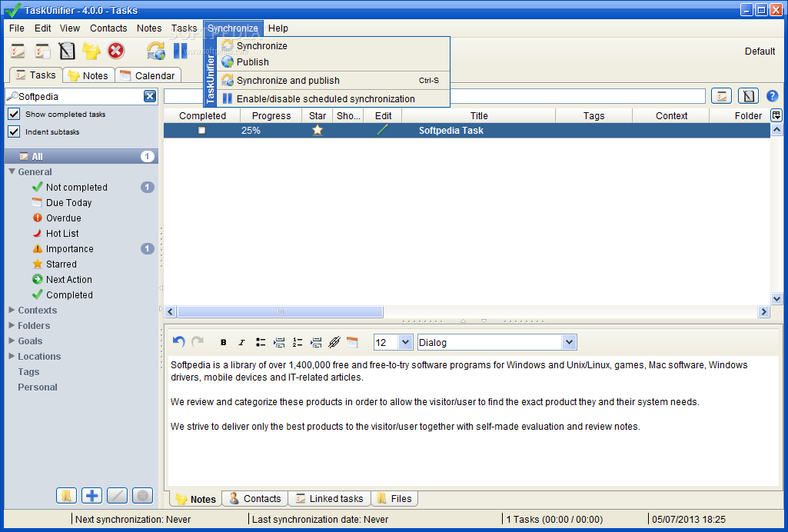The image size is (788, 532).
Task: Click into the Softpedia search field
Action: pos(81,96)
